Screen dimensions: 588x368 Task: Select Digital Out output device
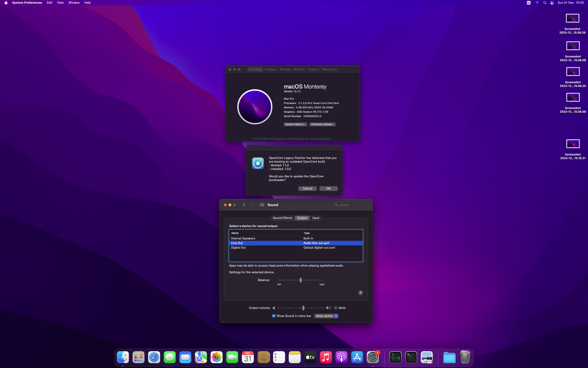(238, 248)
